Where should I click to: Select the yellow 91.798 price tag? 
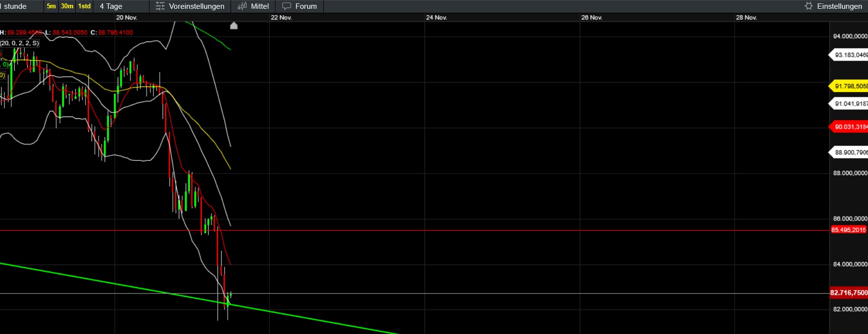click(x=850, y=86)
